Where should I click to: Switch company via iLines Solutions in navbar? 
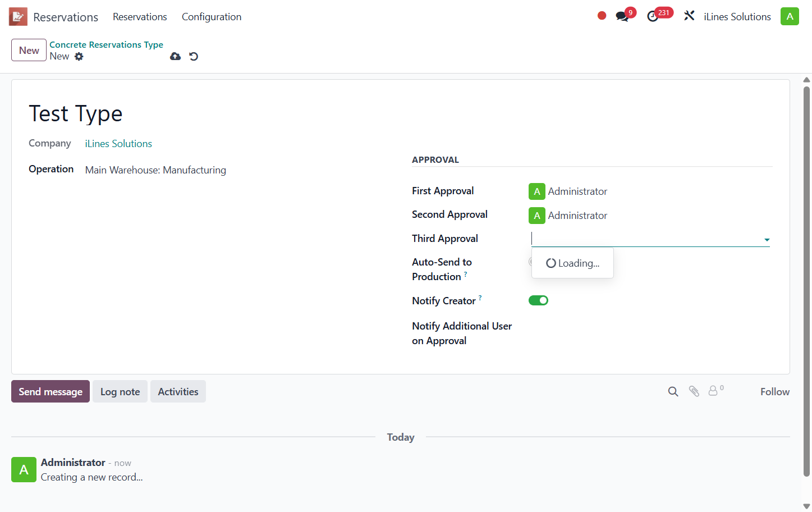coord(737,17)
